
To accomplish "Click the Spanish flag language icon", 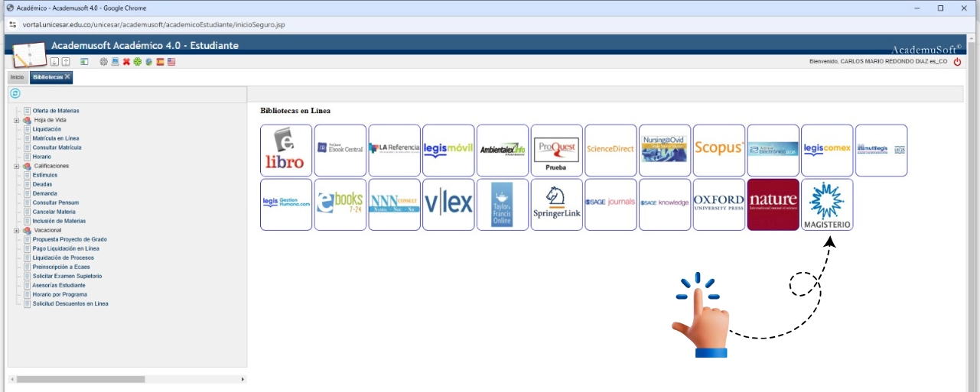I will [x=160, y=62].
